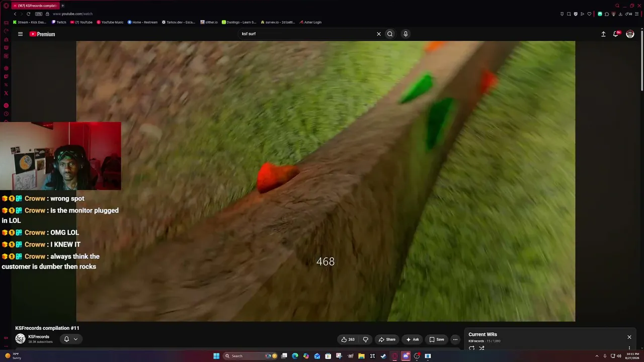Screen dimensions: 644x362
Task: Open the Twitch bookmark
Action: [59, 22]
